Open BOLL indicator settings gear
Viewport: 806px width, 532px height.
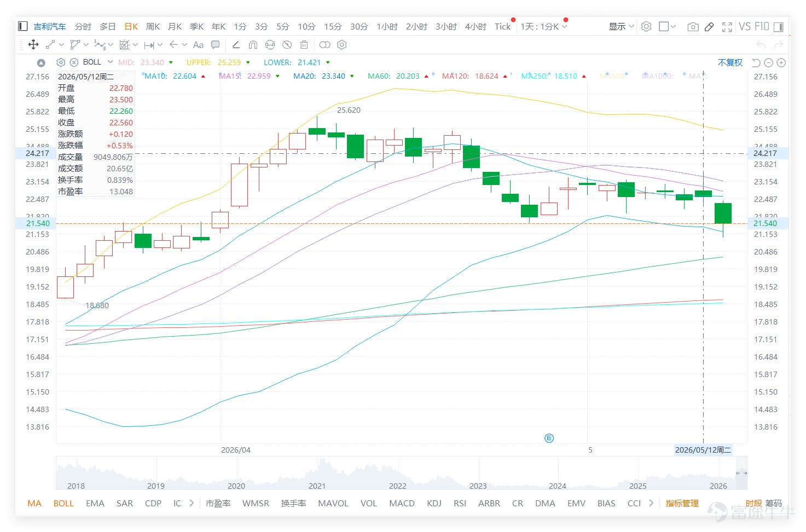point(61,62)
